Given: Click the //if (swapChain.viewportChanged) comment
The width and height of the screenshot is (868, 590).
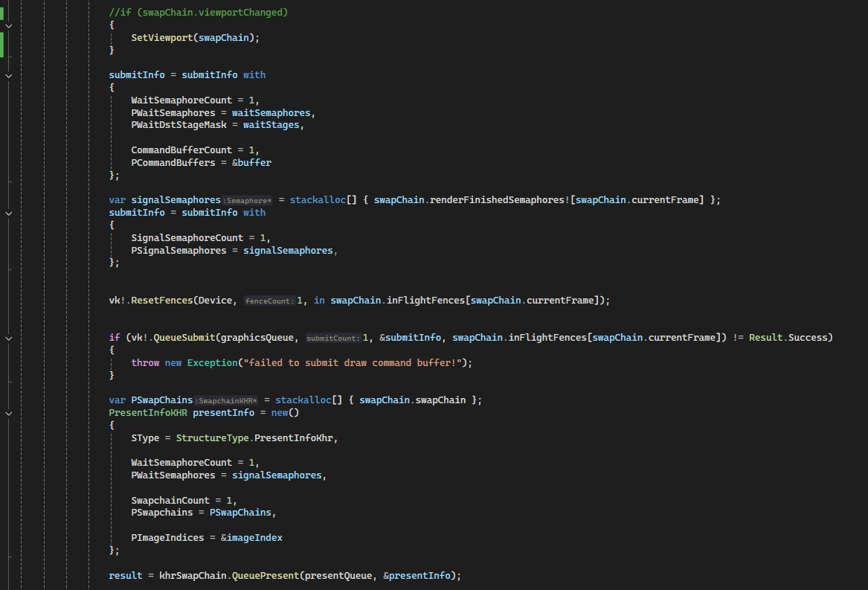Looking at the screenshot, I should click(198, 12).
